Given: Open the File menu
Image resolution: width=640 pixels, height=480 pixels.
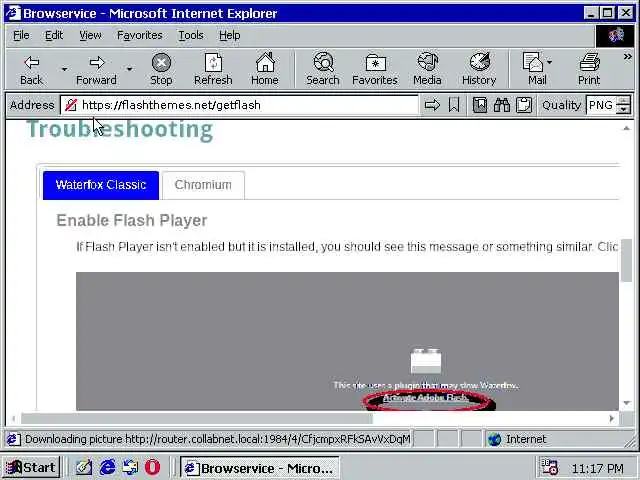Looking at the screenshot, I should coord(21,36).
